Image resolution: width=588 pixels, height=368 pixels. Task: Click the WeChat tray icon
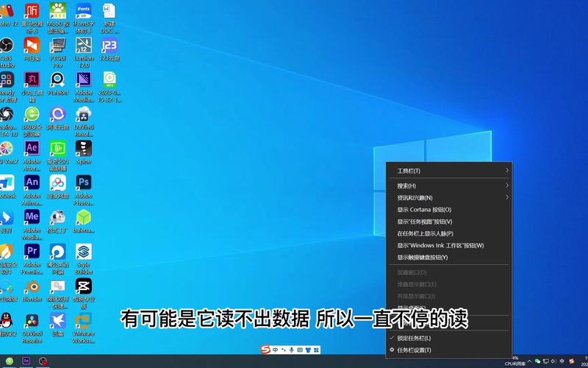point(538,361)
